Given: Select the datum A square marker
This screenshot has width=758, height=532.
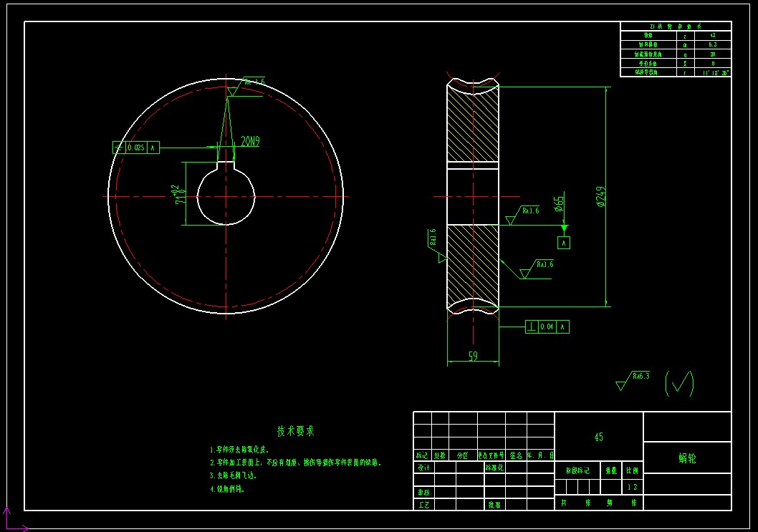Looking at the screenshot, I should click(x=564, y=243).
